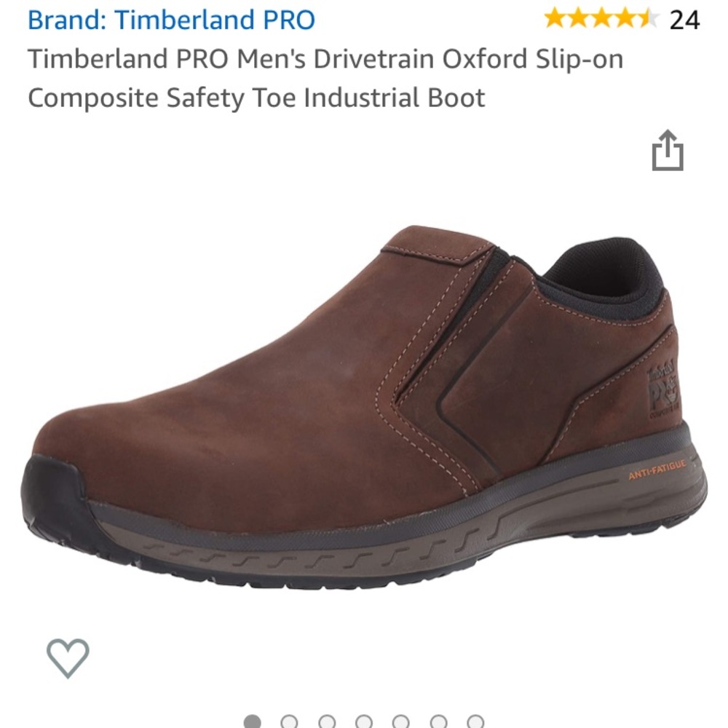Open the Timberland PRO brand page
This screenshot has height=728, width=728.
171,20
